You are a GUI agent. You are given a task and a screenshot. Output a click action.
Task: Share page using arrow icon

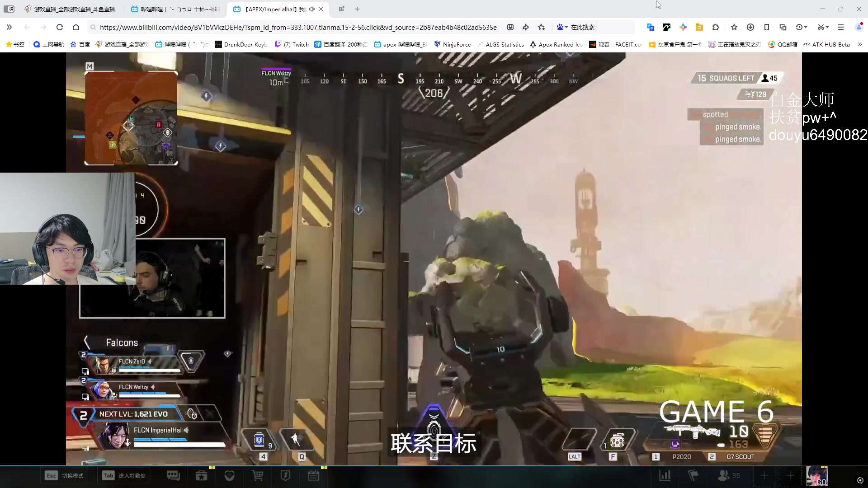coord(526,27)
